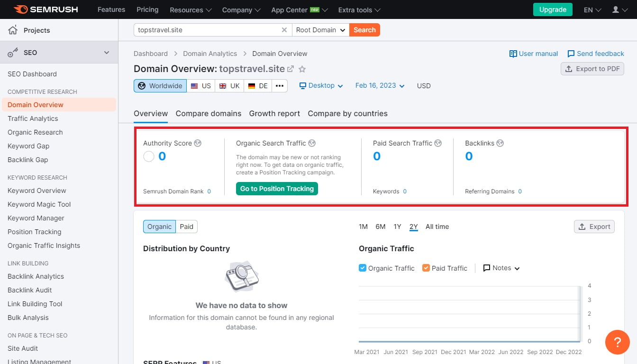Open Backlink Analytics in sidebar

click(36, 276)
